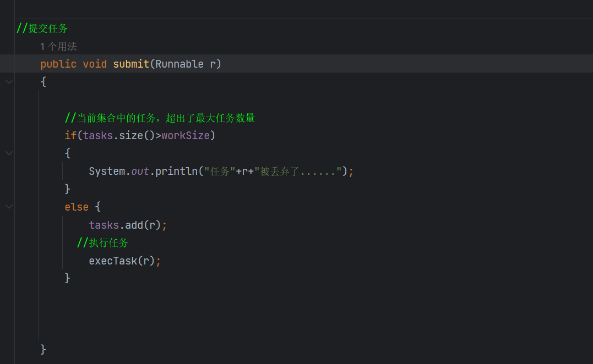This screenshot has width=593, height=364.
Task: Collapse the else block fold arrow
Action: tap(9, 207)
